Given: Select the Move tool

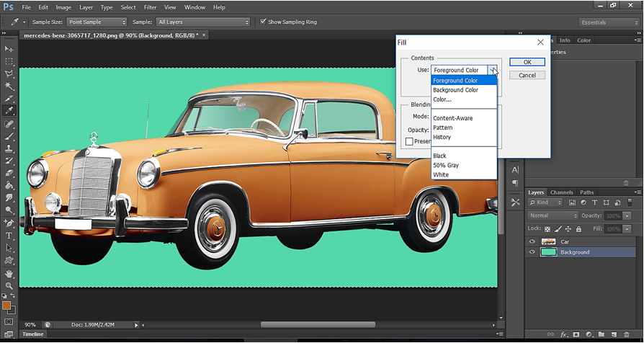Looking at the screenshot, I should [9, 49].
